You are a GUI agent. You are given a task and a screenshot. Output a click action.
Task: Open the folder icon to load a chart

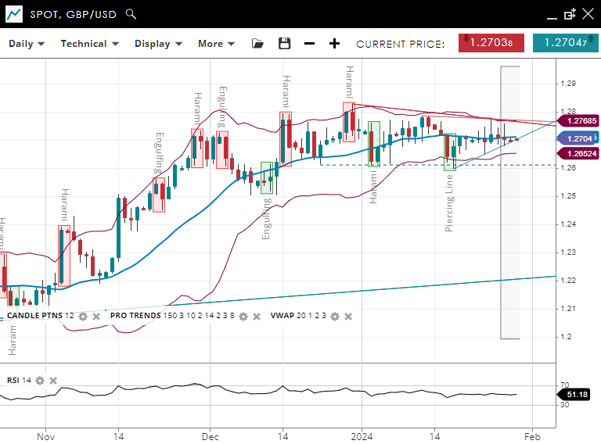tap(258, 44)
